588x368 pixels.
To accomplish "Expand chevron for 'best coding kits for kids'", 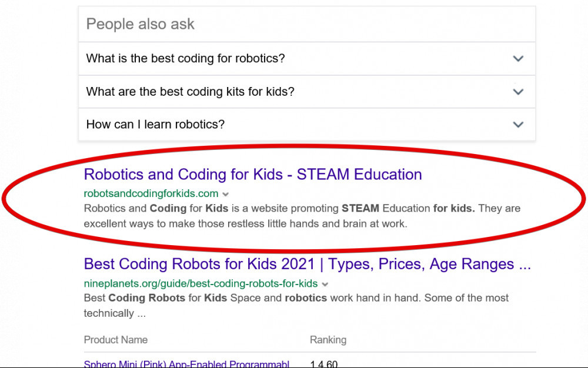I will [517, 92].
